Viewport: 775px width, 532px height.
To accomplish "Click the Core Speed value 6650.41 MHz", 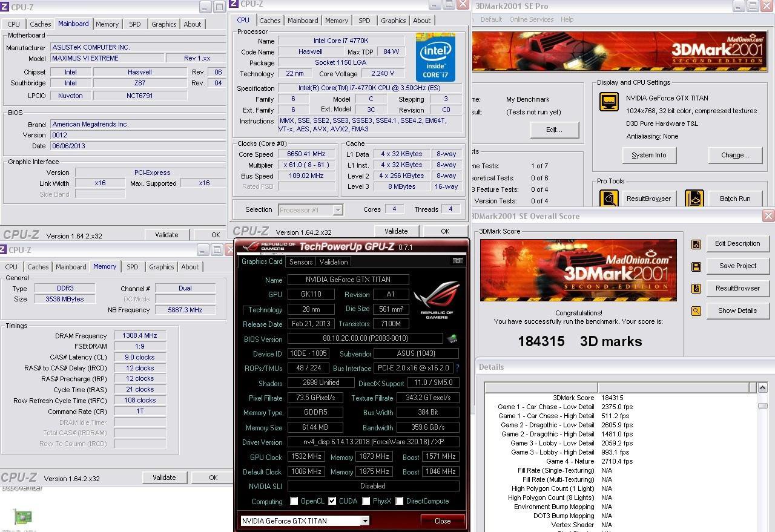I will coord(306,154).
